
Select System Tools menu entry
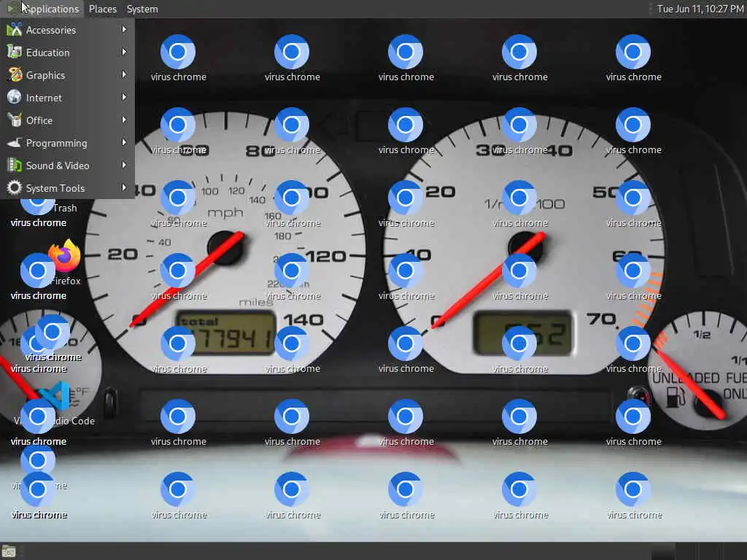point(67,187)
